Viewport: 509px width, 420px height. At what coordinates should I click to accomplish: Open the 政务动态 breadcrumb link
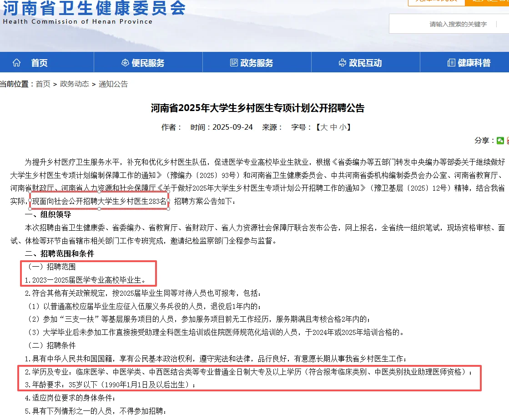75,84
